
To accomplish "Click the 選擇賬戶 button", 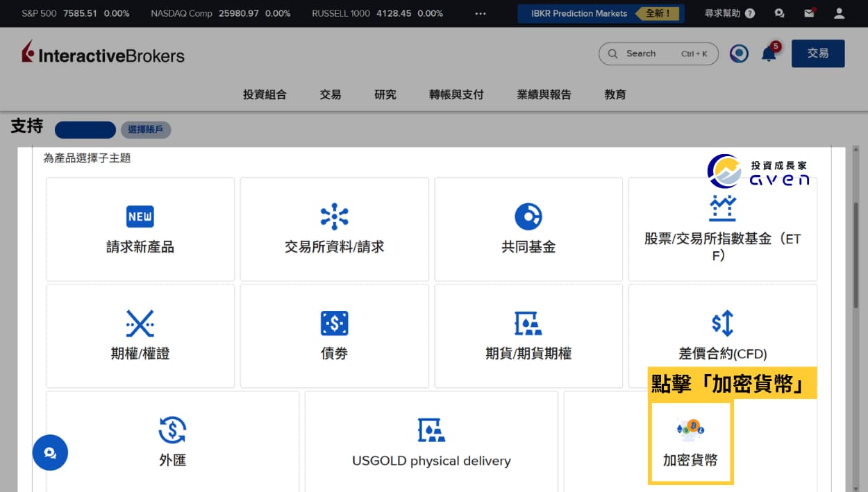I will click(x=146, y=130).
